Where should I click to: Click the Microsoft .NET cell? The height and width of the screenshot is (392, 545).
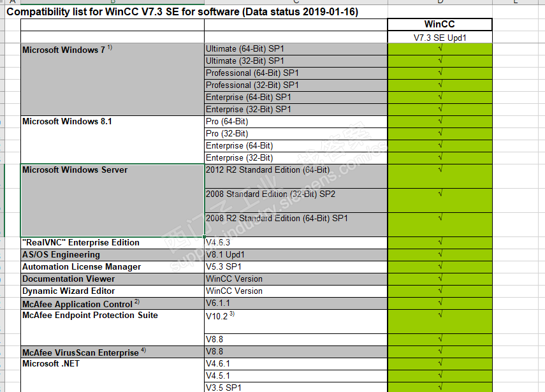point(112,375)
